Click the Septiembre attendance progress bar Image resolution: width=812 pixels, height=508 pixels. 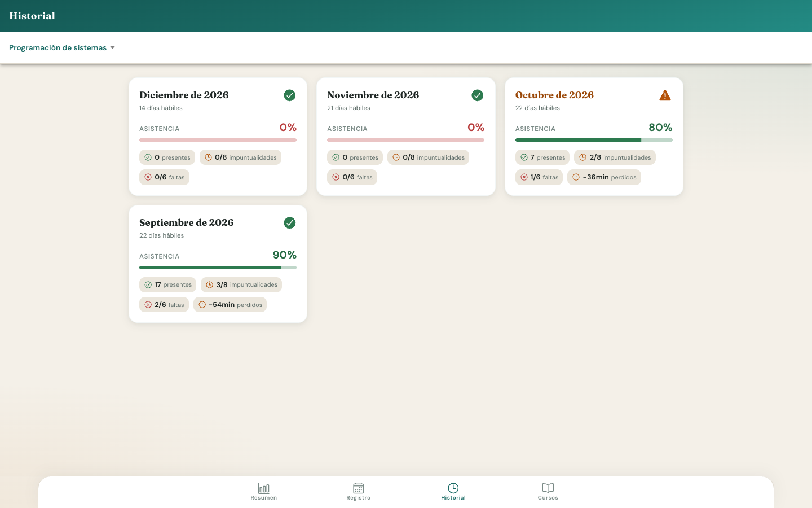[x=218, y=268]
